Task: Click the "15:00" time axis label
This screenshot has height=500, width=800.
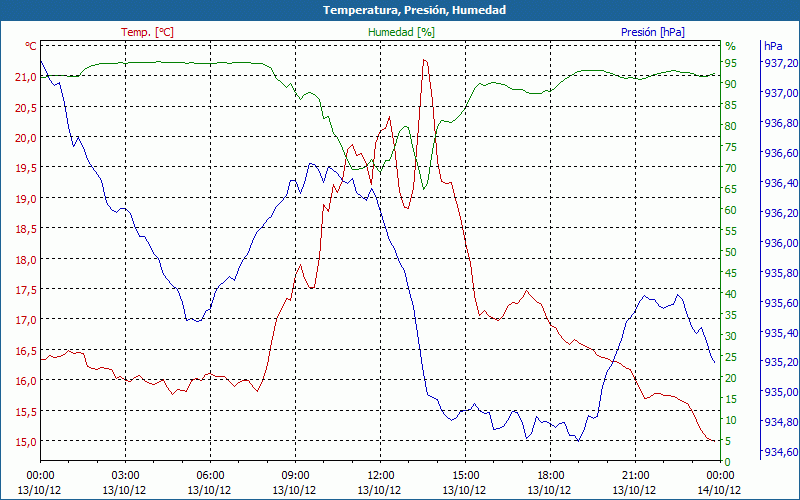Action: (465, 476)
